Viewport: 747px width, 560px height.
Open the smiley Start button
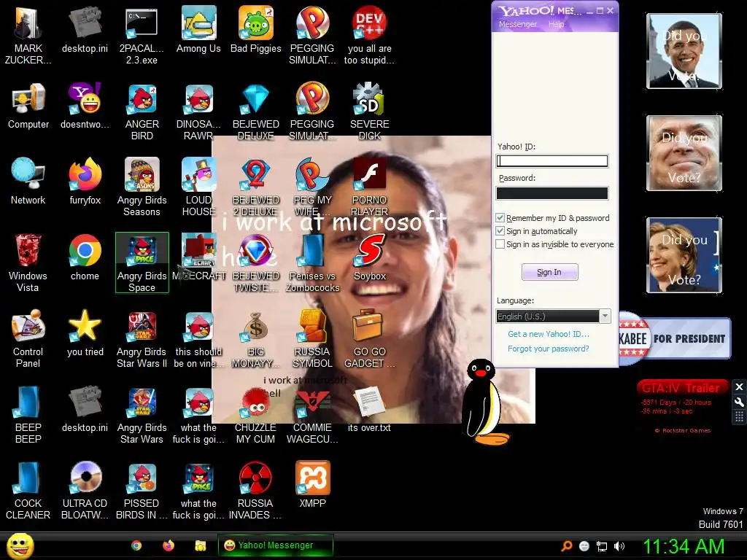tap(20, 545)
